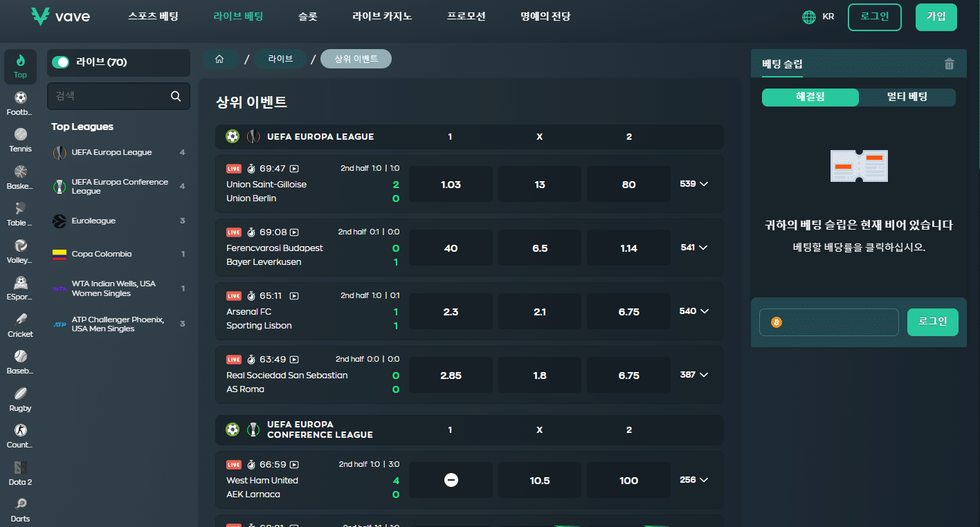Open Euroleague in Top Leagues
Image resolution: width=980 pixels, height=527 pixels.
(118, 221)
